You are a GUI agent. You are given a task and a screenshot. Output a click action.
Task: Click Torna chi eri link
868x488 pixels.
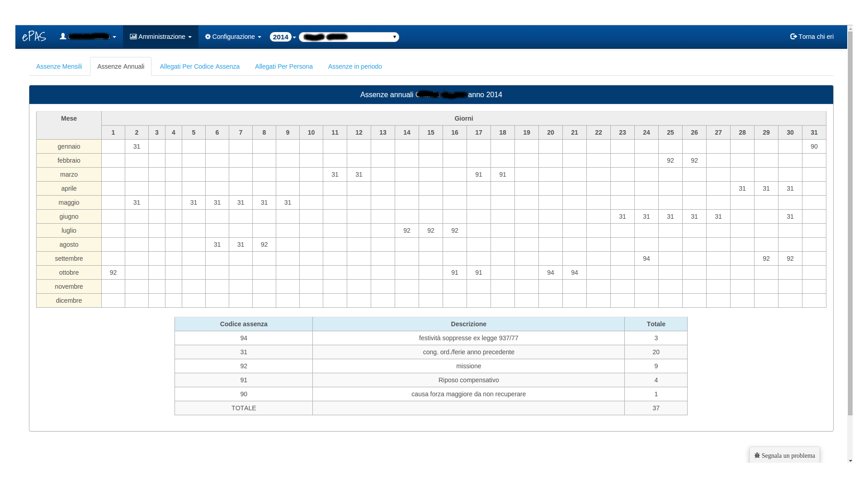[x=816, y=37]
